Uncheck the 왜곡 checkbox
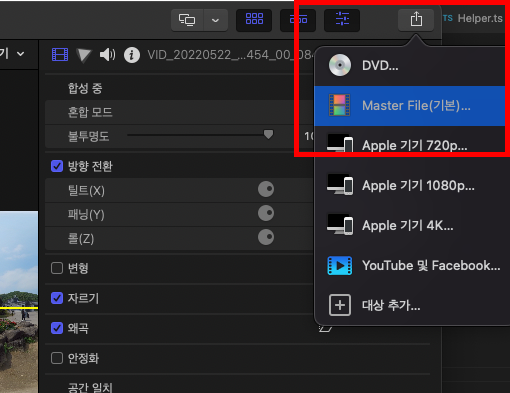Image resolution: width=510 pixels, height=393 pixels. [57, 328]
